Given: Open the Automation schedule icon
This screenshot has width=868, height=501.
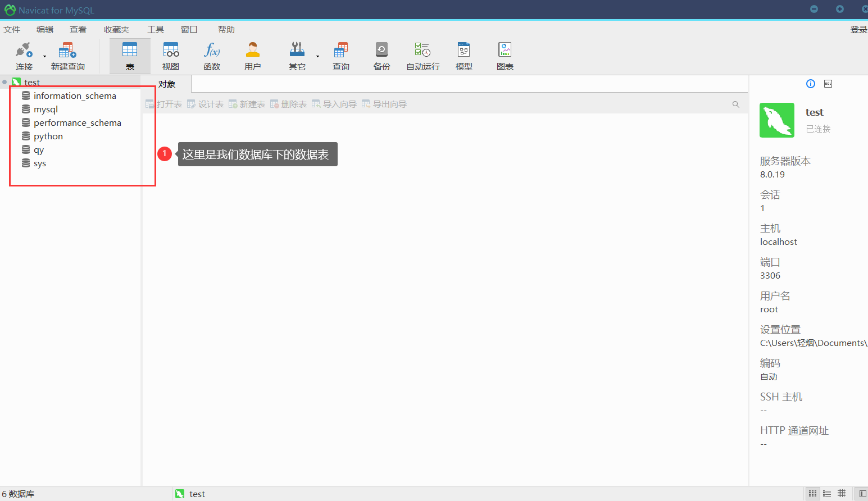Looking at the screenshot, I should pyautogui.click(x=422, y=51).
